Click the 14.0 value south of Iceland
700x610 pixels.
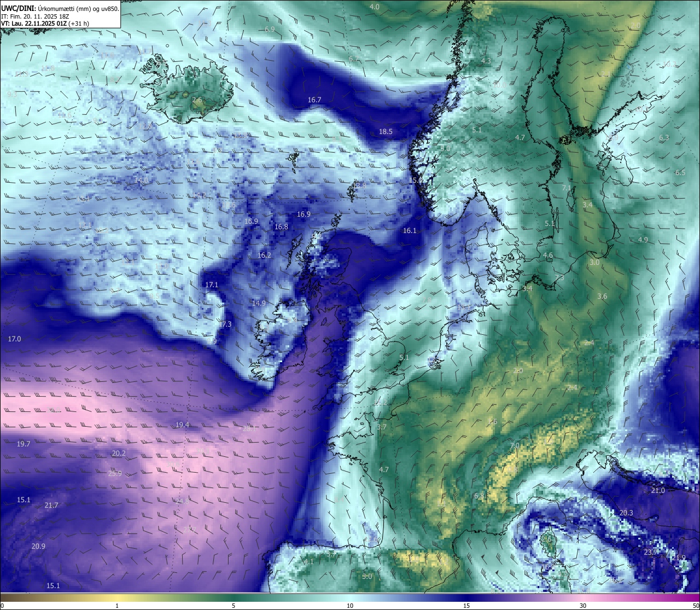141,180
